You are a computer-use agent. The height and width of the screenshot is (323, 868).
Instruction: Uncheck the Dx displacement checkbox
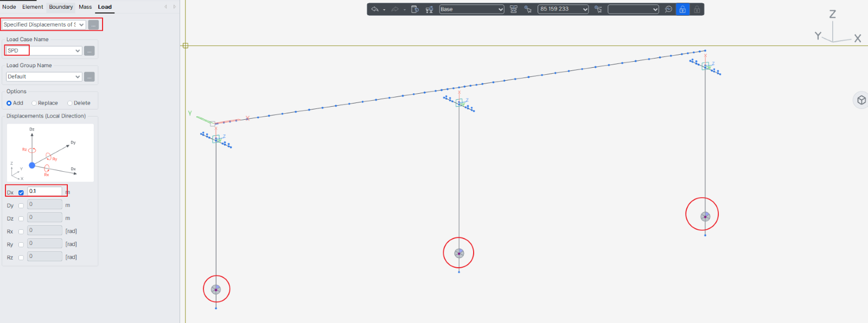pyautogui.click(x=21, y=192)
